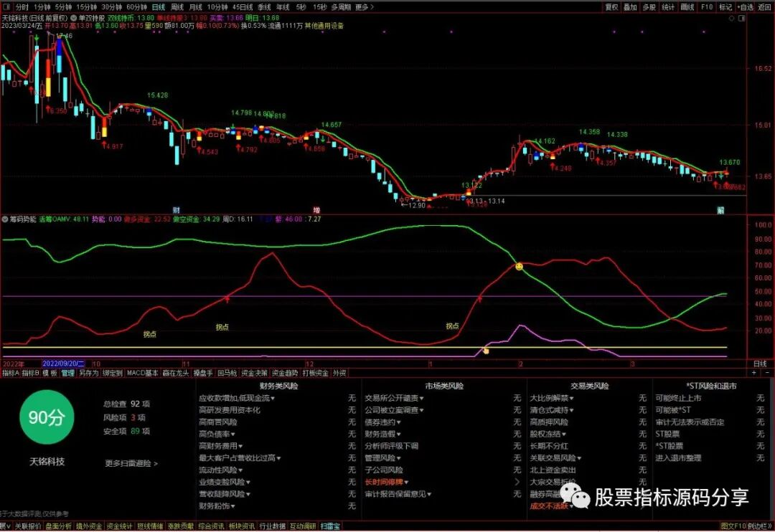The width and height of the screenshot is (775, 532).
Task: Click the plus zoom button above risk panel
Action: 753,373
